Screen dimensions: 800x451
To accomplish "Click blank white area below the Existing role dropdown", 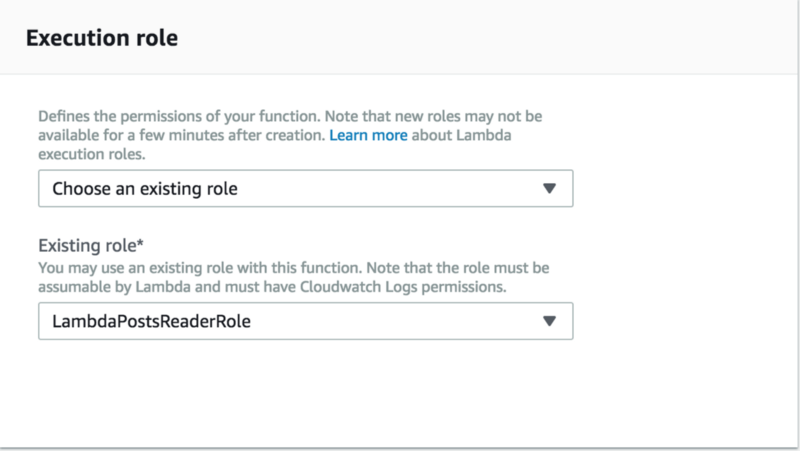I will click(x=306, y=393).
